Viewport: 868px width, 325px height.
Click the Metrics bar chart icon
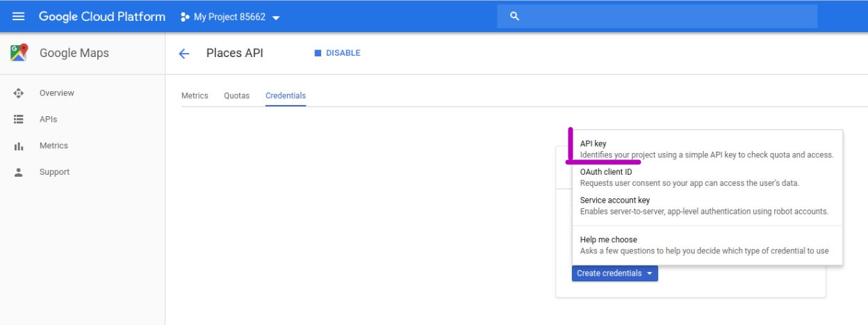point(19,146)
